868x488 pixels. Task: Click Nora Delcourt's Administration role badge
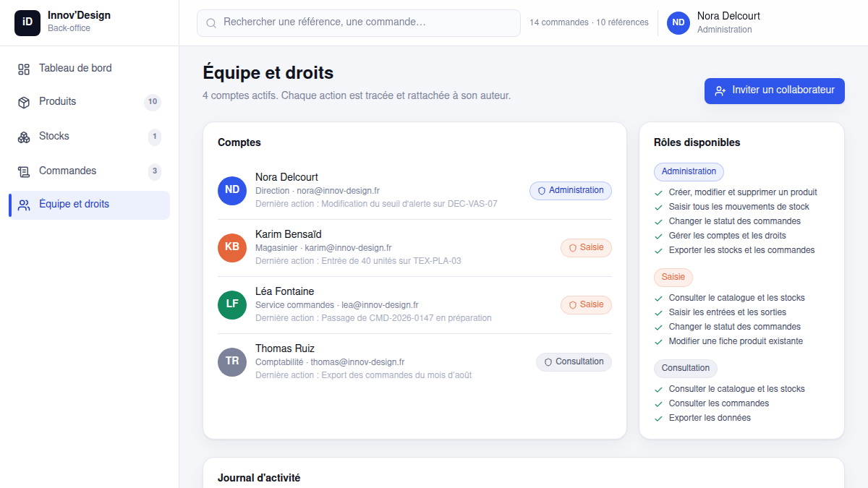tap(571, 191)
